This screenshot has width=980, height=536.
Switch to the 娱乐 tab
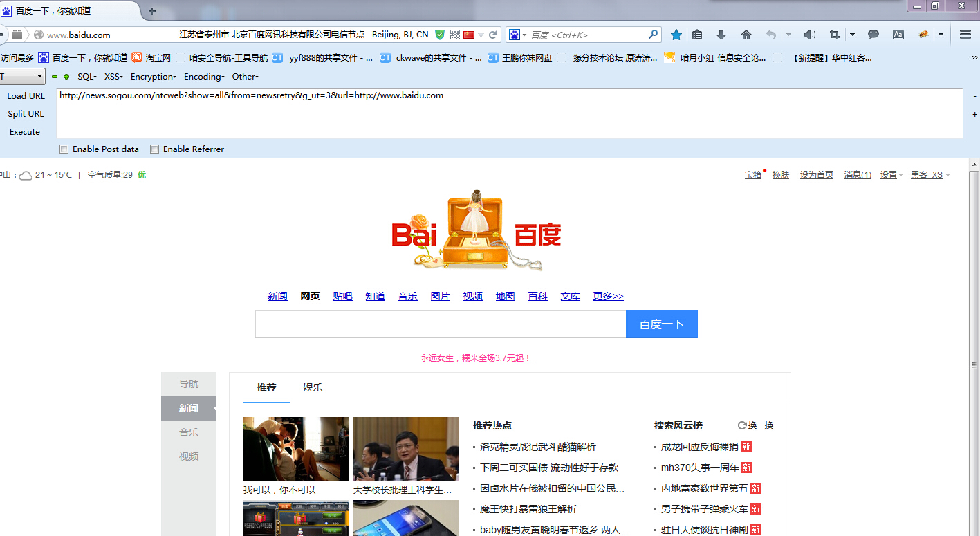[313, 387]
